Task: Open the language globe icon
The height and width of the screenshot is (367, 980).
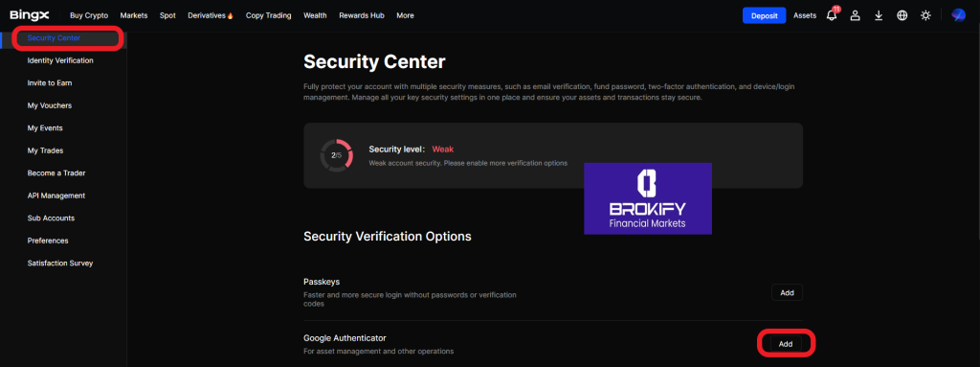Action: [902, 15]
